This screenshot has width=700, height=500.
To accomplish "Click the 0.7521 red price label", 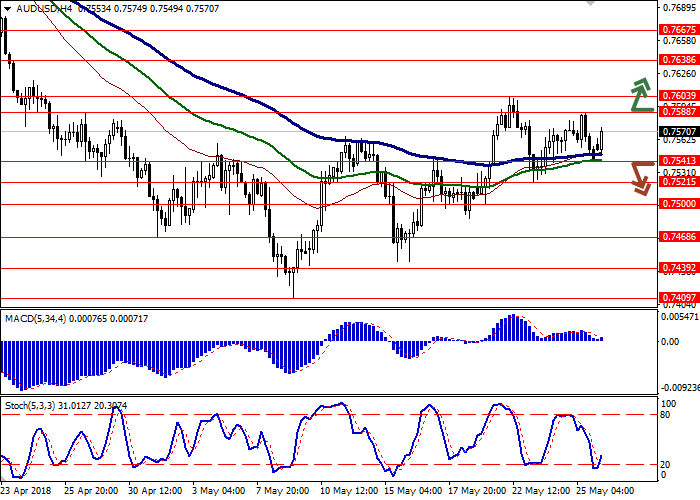I will tap(677, 182).
